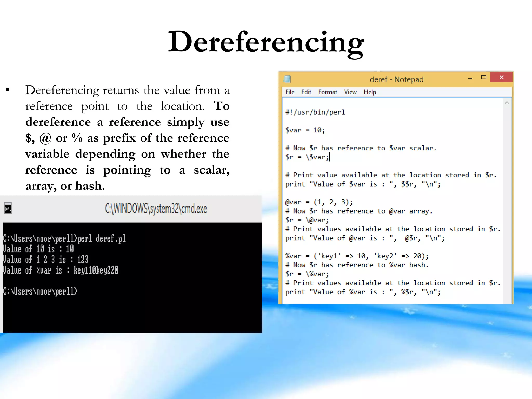
Task: Click the cmd.exe window title bar
Action: [156, 209]
